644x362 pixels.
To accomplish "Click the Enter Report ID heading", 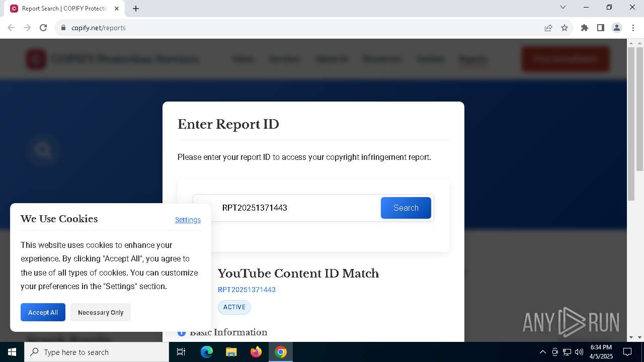I will 228,124.
